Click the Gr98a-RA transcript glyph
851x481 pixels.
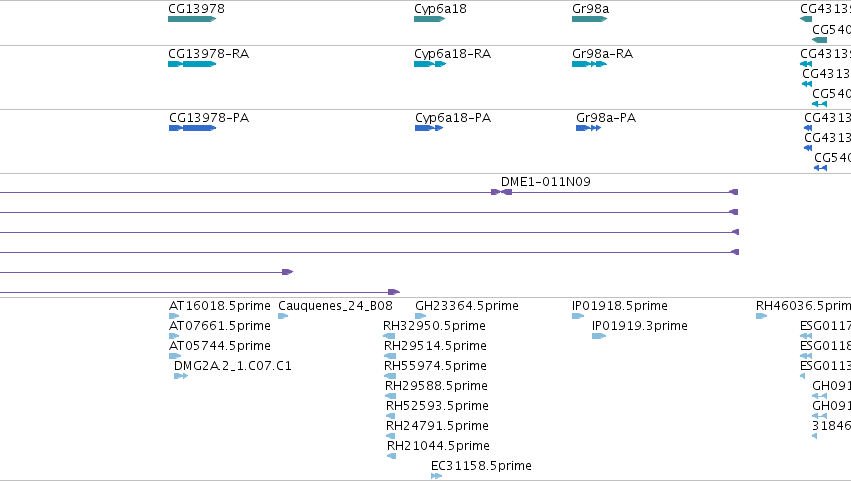589,64
